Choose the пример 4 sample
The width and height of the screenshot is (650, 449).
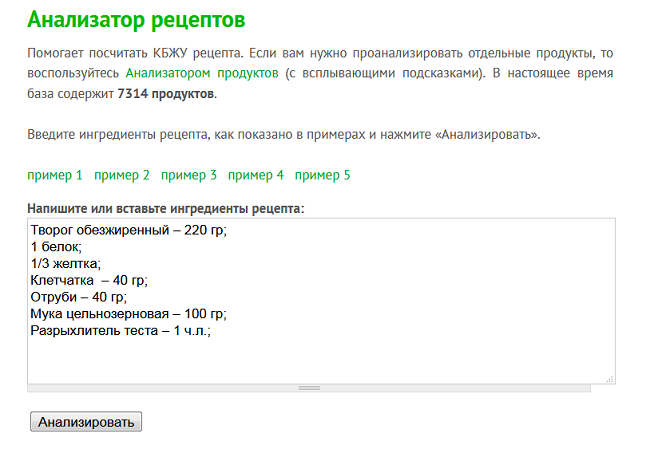256,175
